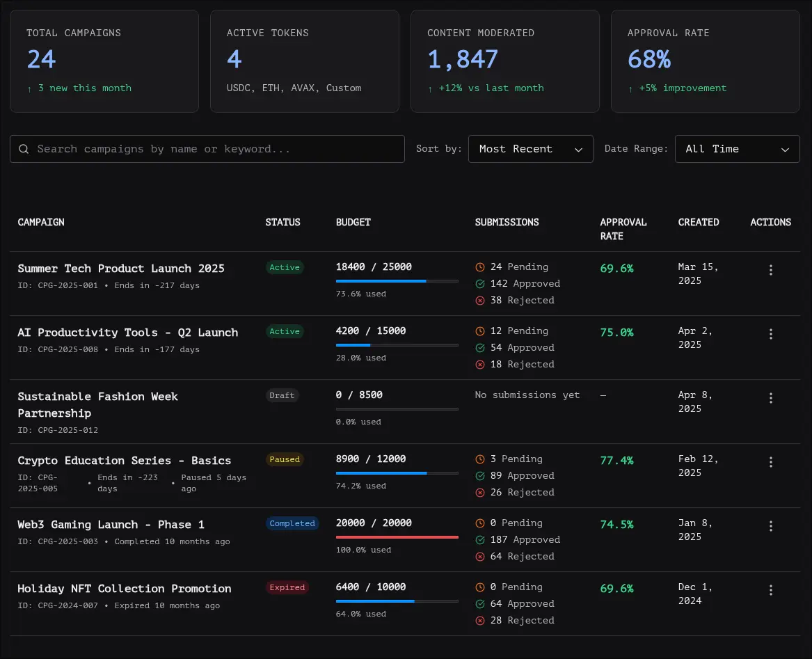Click the pending clock icon for Summer Tech campaign
Image resolution: width=812 pixels, height=659 pixels.
click(x=479, y=267)
